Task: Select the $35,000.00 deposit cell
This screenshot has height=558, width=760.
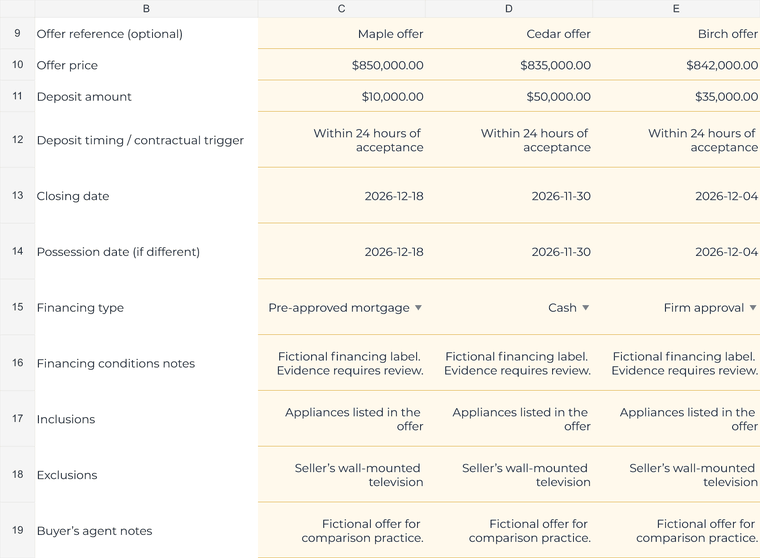Action: (x=676, y=96)
